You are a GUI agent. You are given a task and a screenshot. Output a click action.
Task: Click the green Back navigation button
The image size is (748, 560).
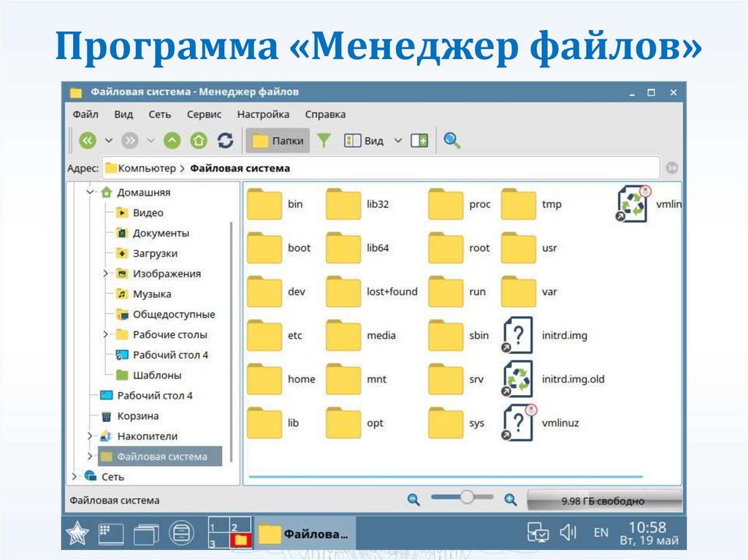(x=88, y=141)
